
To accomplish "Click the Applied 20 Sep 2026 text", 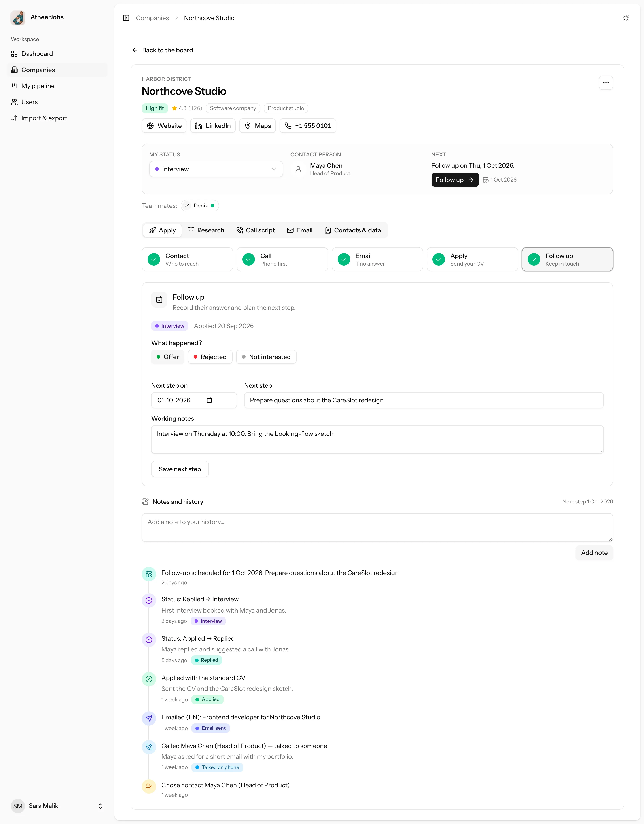I will (x=223, y=326).
